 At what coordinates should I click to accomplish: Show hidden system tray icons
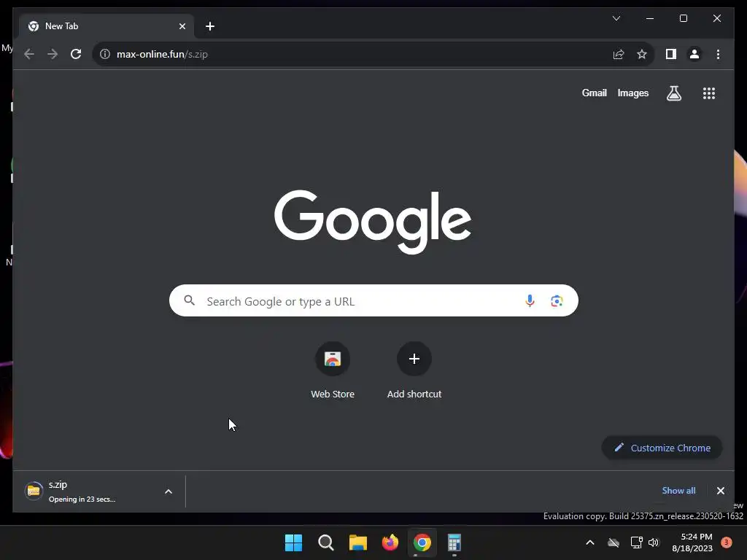coord(589,542)
